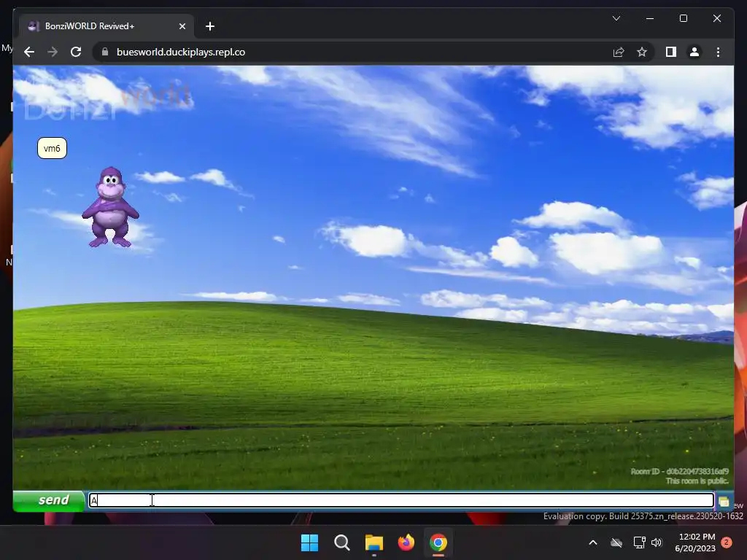This screenshot has width=747, height=560.
Task: Open tab search chevron dropdown
Action: click(x=616, y=18)
